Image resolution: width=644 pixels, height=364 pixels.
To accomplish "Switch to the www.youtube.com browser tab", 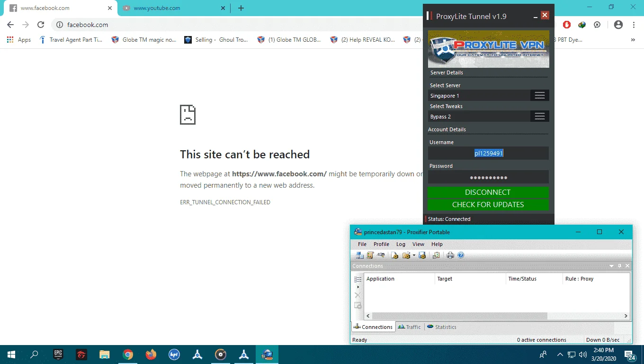I will point(173,8).
